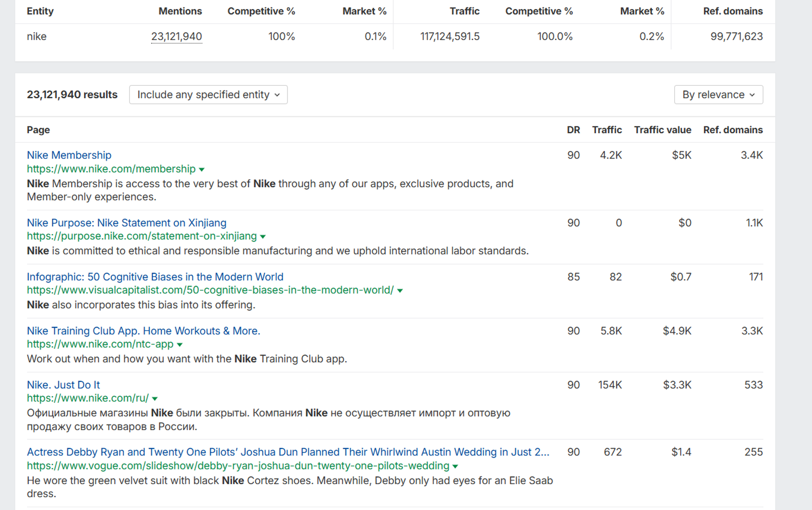
Task: Expand nike.com/ntc-app URL dropdown arrow
Action: pos(180,345)
